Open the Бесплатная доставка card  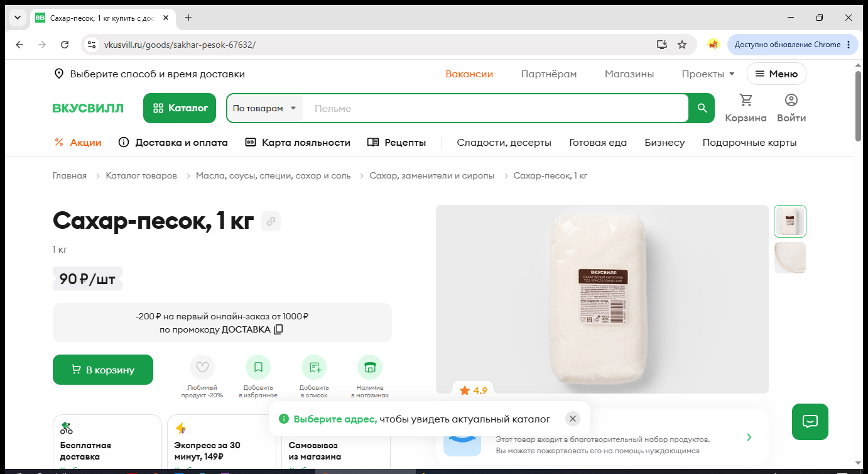pos(107,442)
